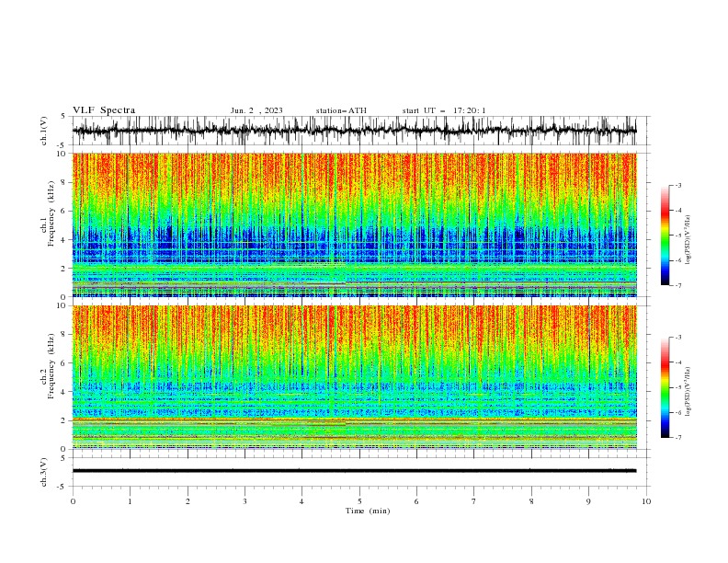Click the "ch.2 Frequency (kHz)" axis label
The image size is (728, 563).
coord(48,365)
